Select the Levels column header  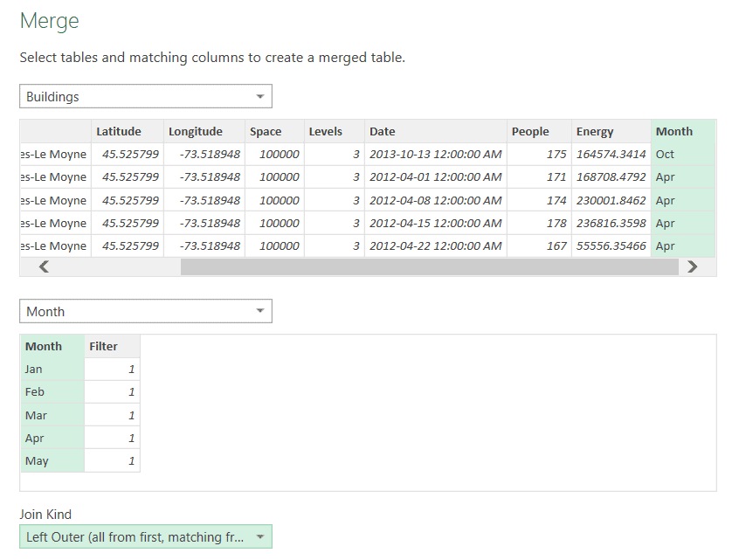pyautogui.click(x=335, y=132)
